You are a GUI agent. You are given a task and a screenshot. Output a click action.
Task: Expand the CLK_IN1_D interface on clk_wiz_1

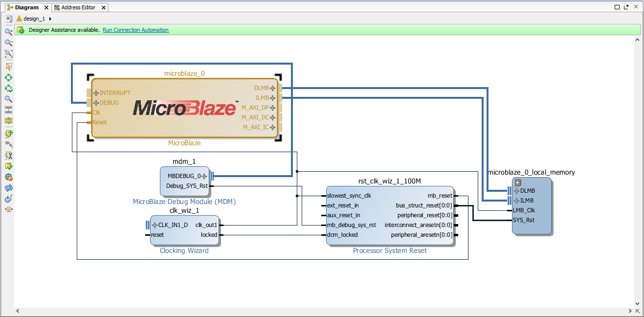tap(155, 225)
